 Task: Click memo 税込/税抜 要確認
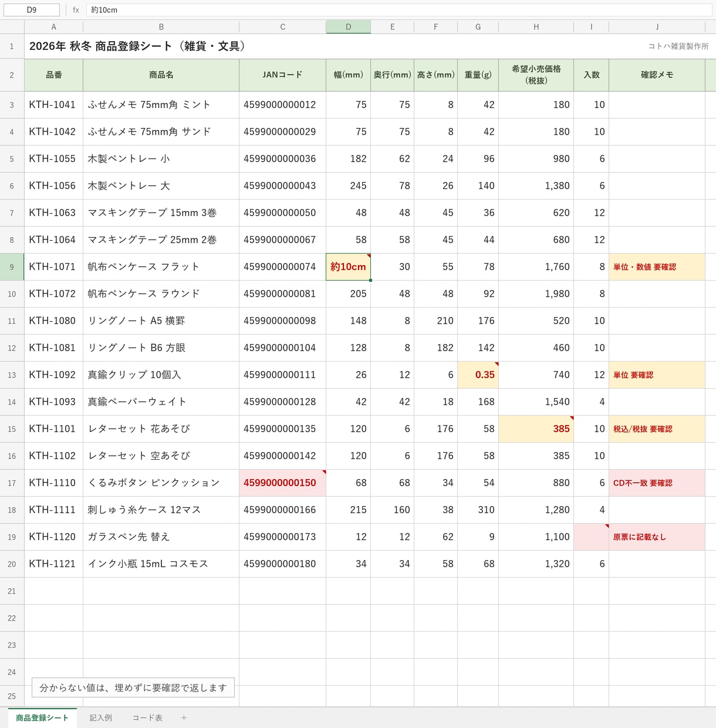657,429
